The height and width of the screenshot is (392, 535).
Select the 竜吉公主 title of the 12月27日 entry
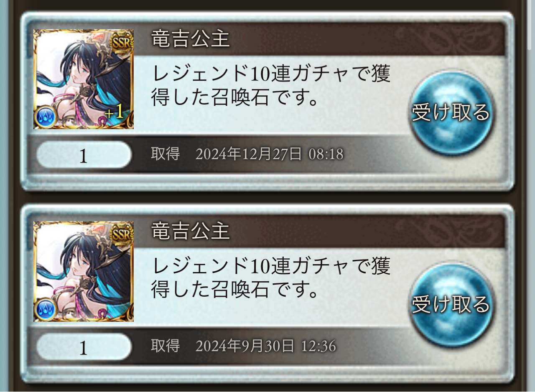pos(191,39)
